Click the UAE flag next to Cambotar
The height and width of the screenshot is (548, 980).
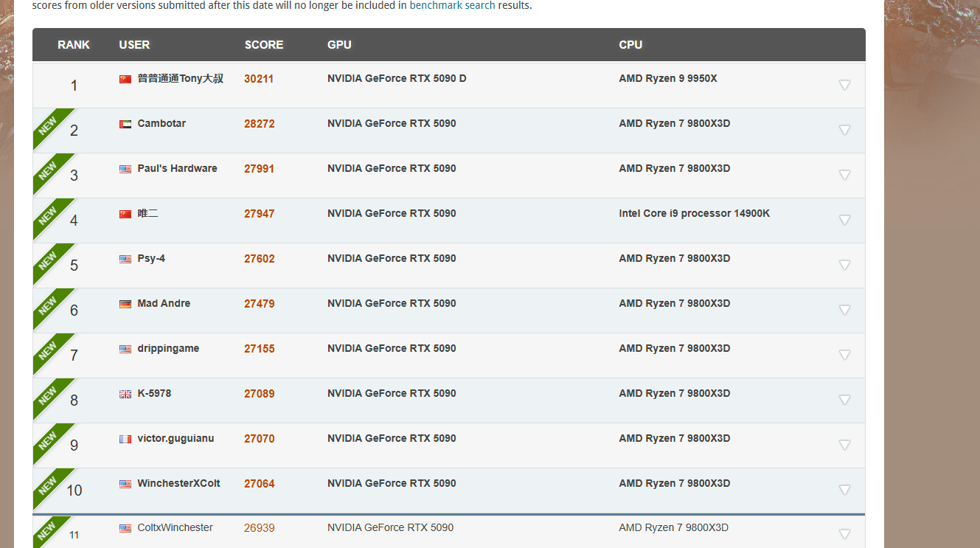coord(125,124)
